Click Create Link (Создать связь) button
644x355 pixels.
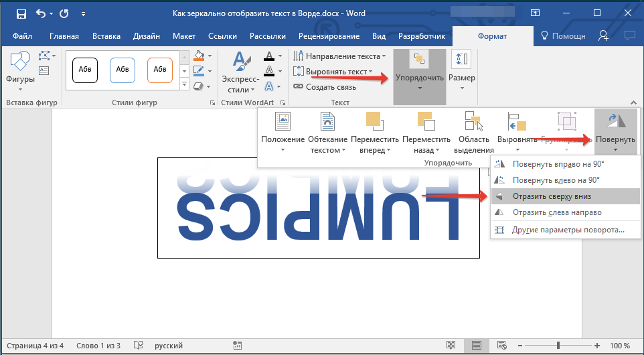point(325,86)
